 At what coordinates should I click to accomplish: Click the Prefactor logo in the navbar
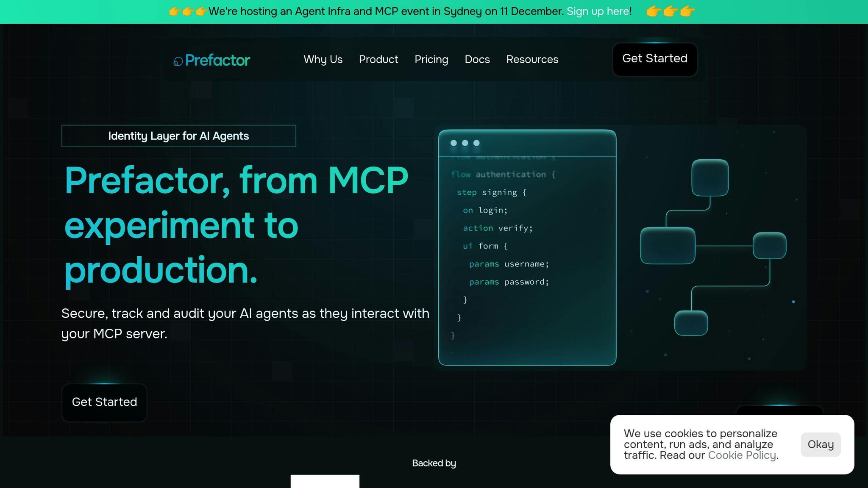coord(211,60)
